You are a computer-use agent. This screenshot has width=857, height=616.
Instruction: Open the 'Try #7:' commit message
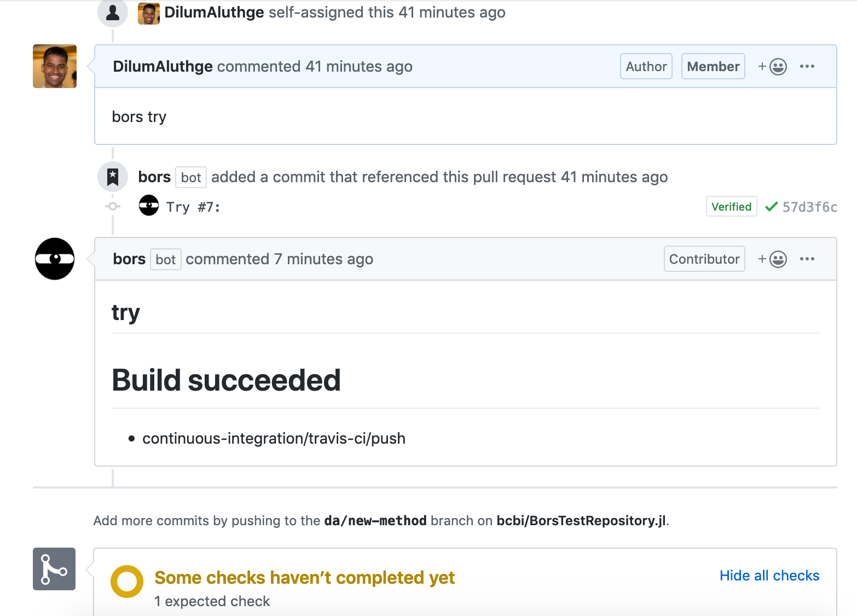193,207
